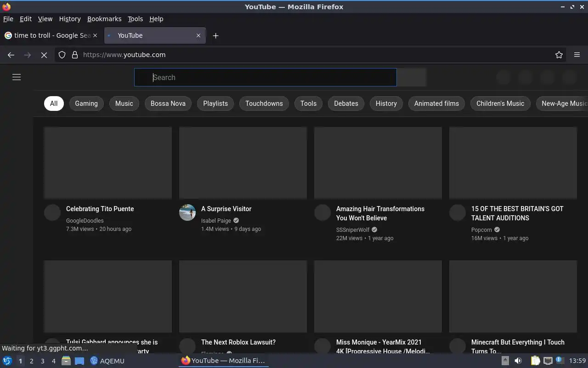This screenshot has width=588, height=368.
Task: Select the History filter chip
Action: [x=386, y=103]
